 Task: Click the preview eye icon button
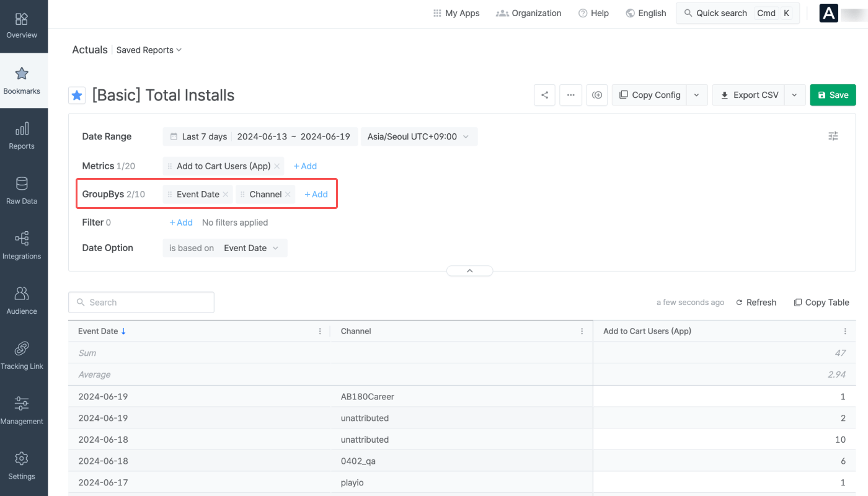coord(597,95)
